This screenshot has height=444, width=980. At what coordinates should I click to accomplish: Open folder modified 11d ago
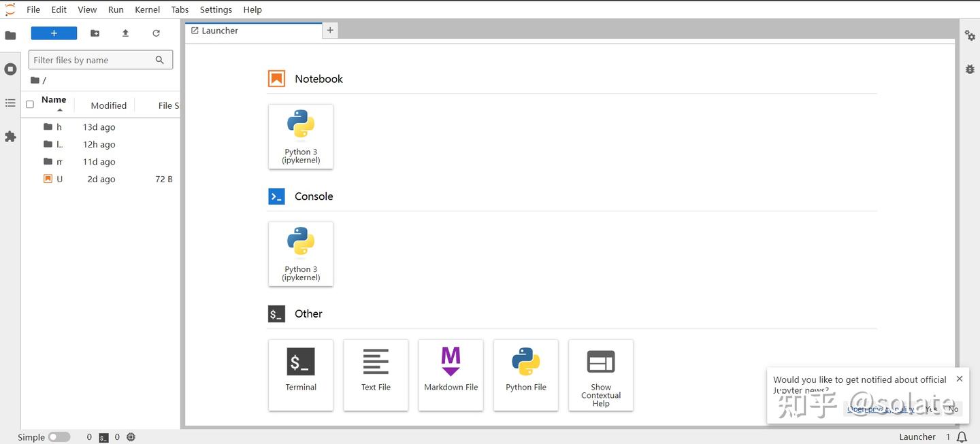click(101, 162)
